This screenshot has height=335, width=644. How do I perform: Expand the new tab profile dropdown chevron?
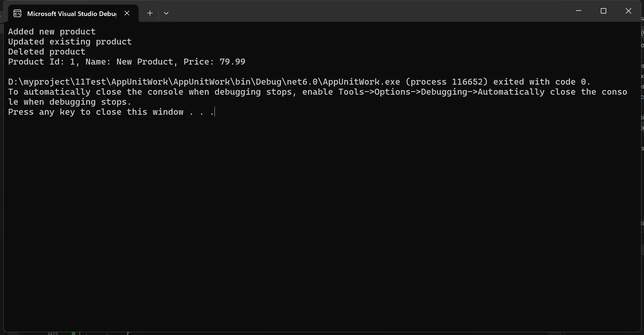point(166,13)
